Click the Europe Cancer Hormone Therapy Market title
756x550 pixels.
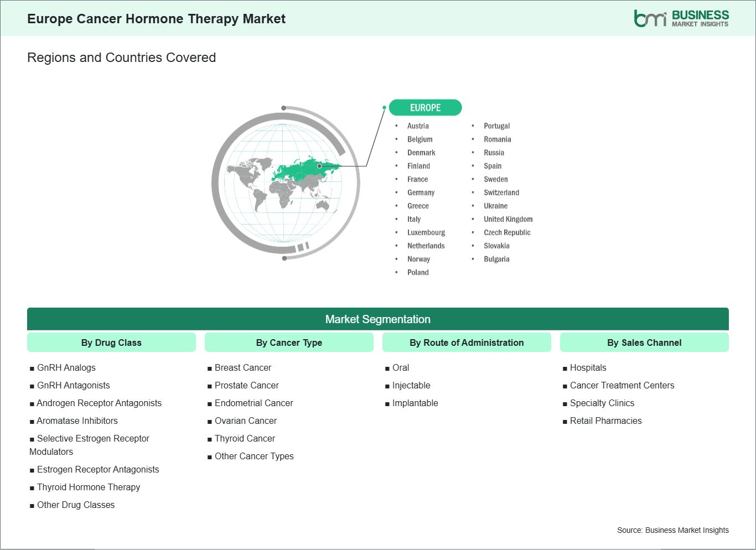(x=156, y=19)
